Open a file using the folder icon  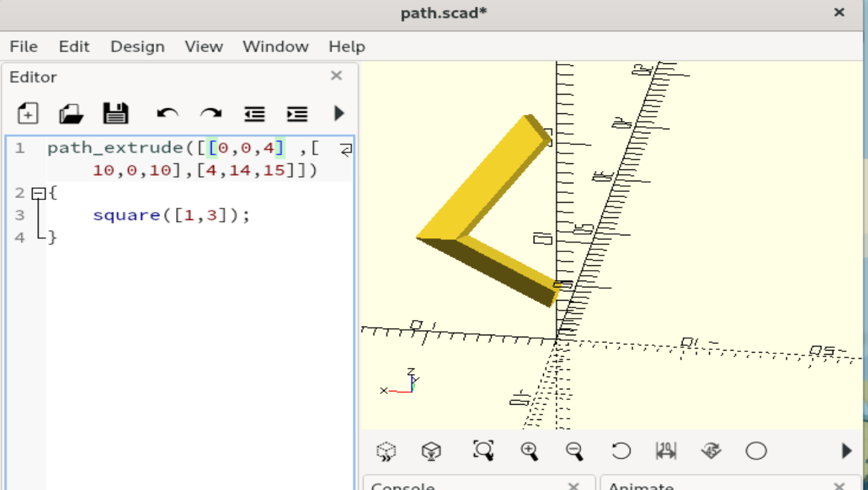click(x=71, y=113)
